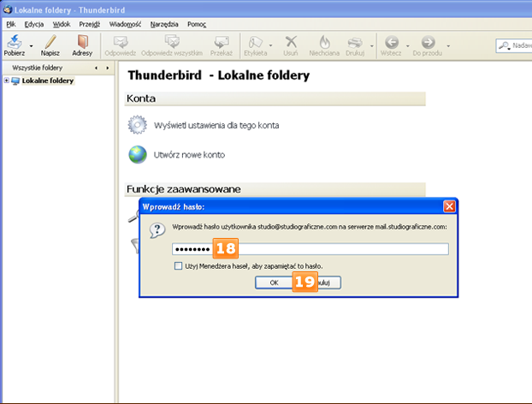Open the Do przodu dropdown arrow
Image resolution: width=532 pixels, height=404 pixels.
click(x=448, y=46)
